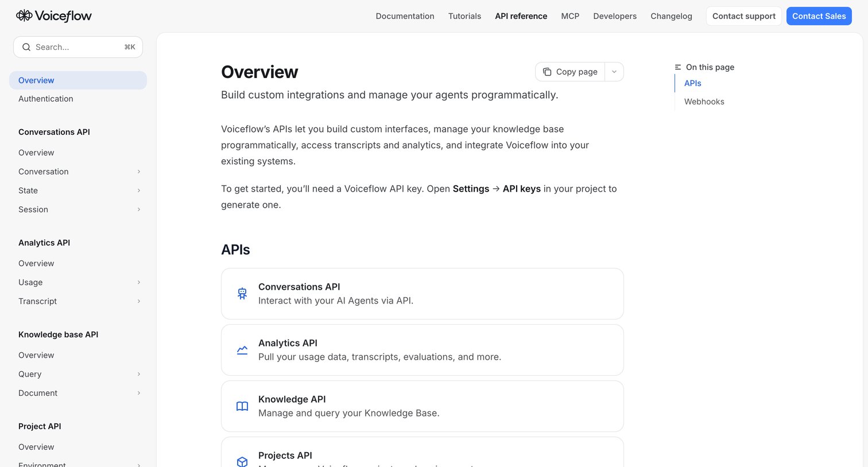
Task: Jump to Webhooks in On this page
Action: coord(704,102)
